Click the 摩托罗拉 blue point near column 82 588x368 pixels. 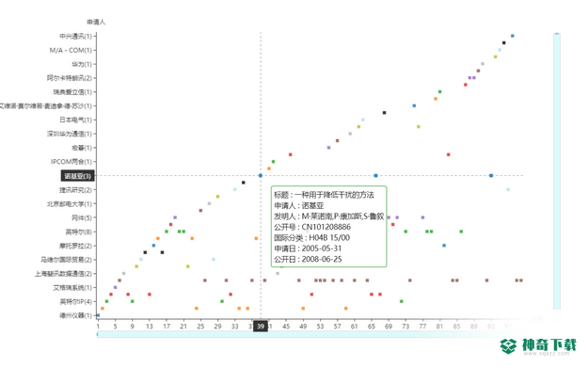click(x=444, y=246)
